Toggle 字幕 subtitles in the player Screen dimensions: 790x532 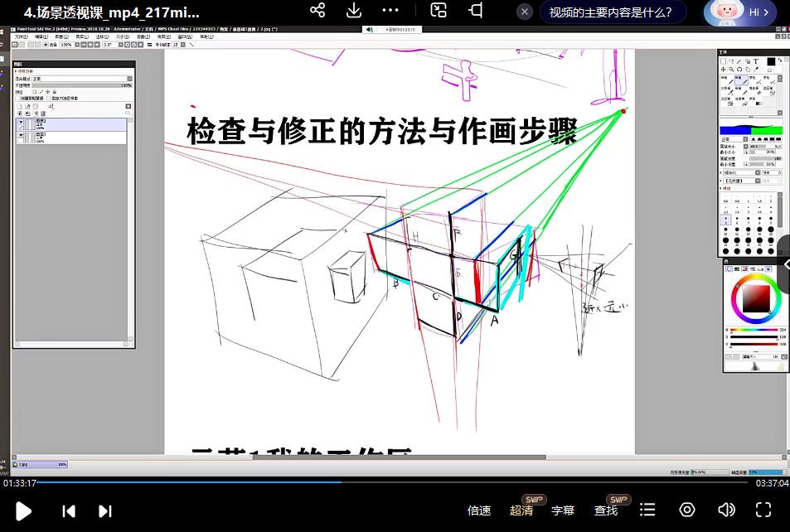[x=565, y=511]
